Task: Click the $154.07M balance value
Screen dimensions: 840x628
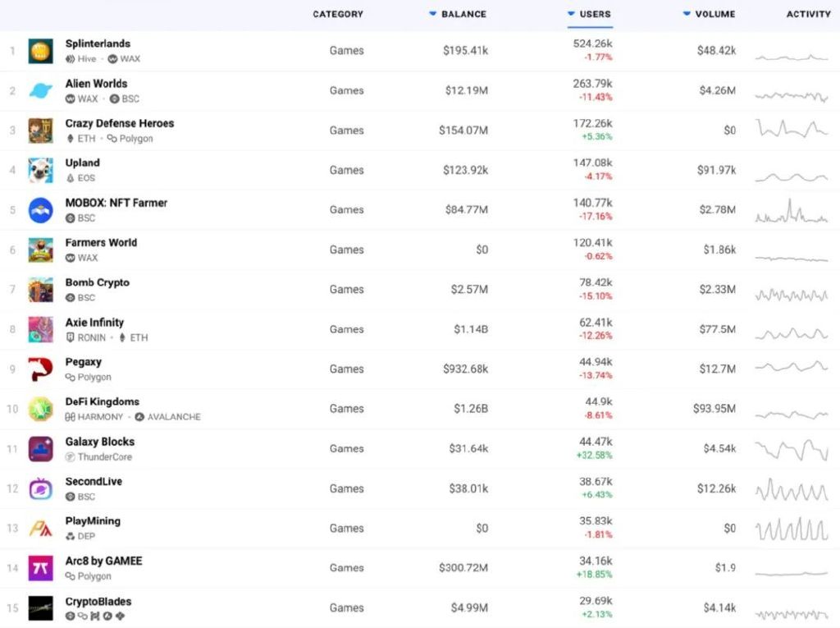Action: [x=463, y=131]
